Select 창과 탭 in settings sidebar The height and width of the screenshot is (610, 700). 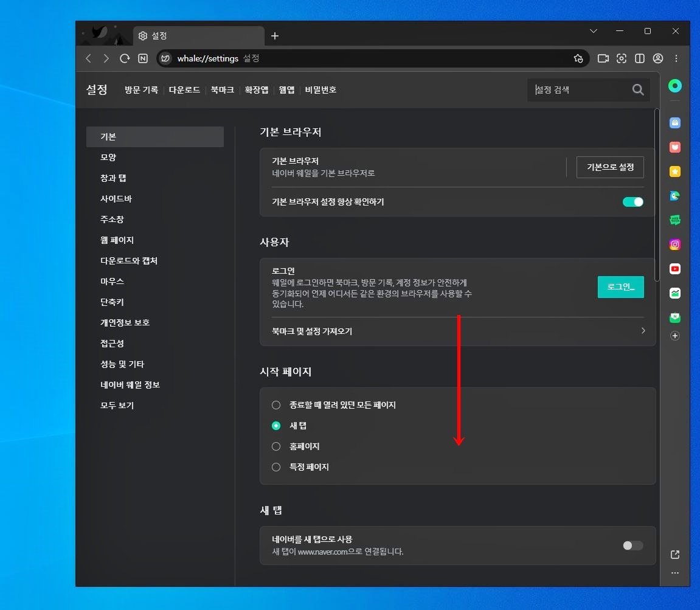(x=155, y=178)
